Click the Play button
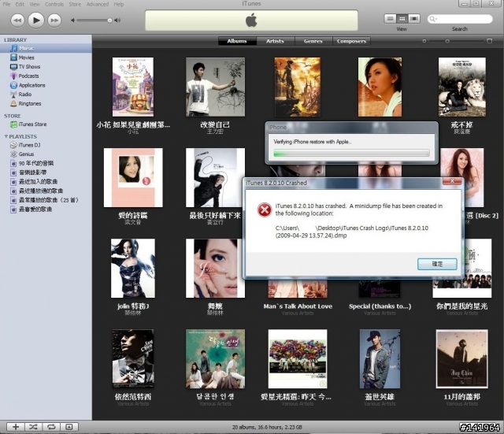 [x=36, y=20]
